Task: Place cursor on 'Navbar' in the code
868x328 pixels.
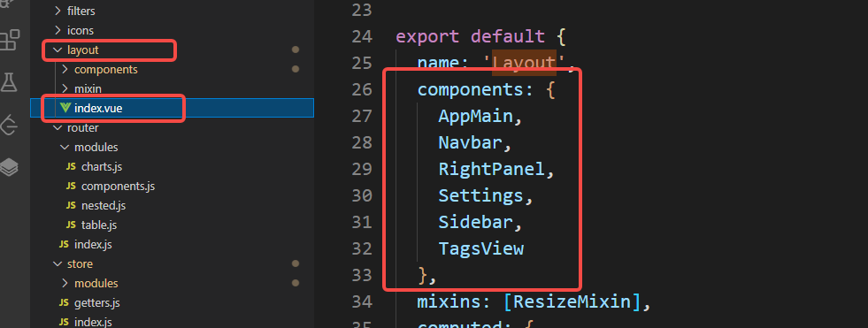Action: click(x=470, y=142)
